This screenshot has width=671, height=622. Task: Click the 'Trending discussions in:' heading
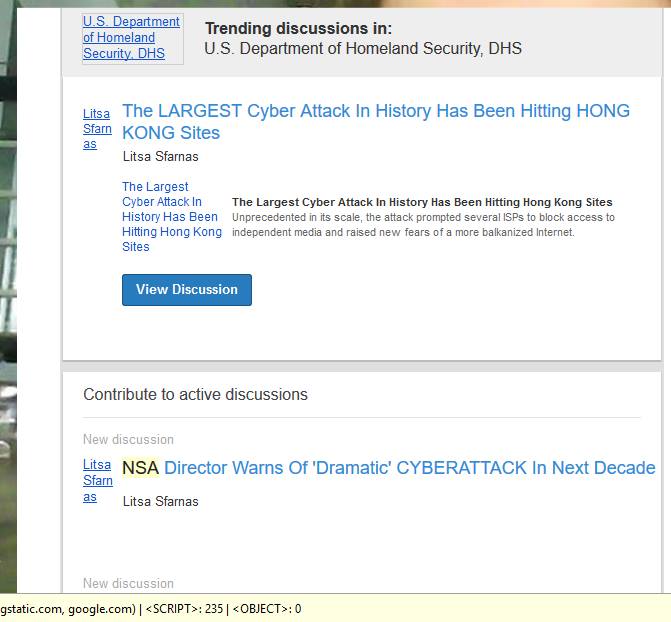pos(298,29)
